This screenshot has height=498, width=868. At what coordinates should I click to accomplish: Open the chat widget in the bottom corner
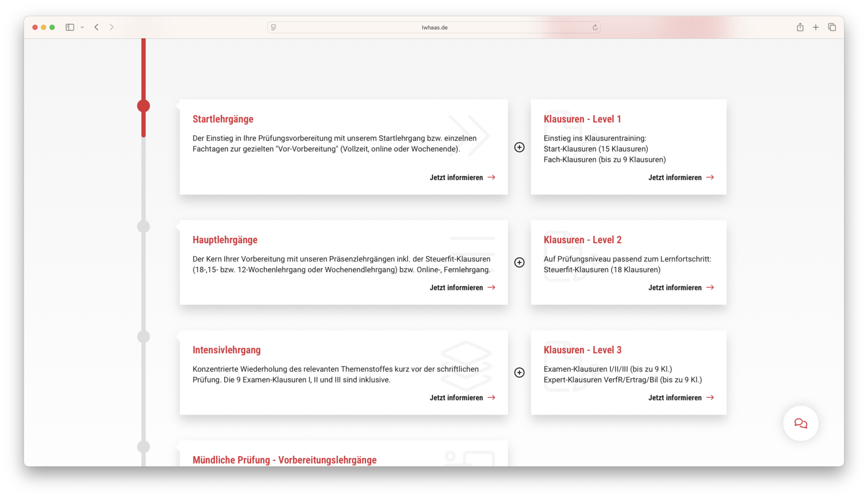[x=801, y=424]
